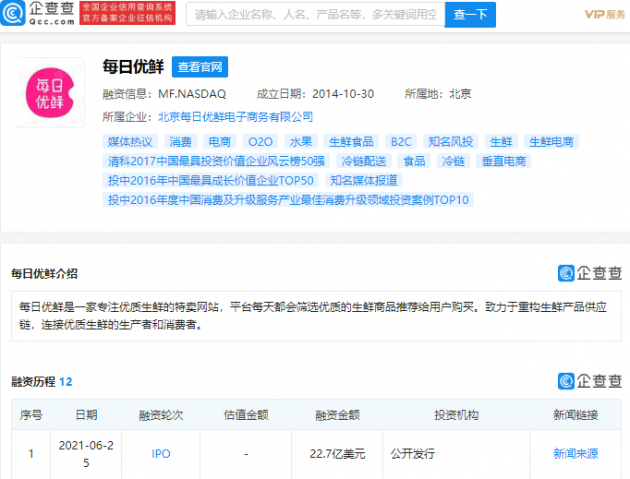Image resolution: width=630 pixels, height=479 pixels.
Task: Click the 每日优鲜介绍 section heading
Action: 44,274
